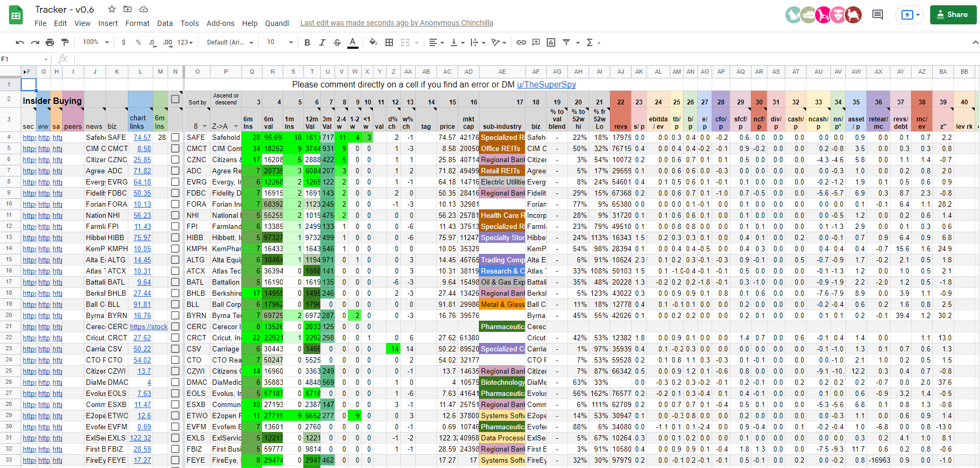Open the File menu

click(40, 23)
